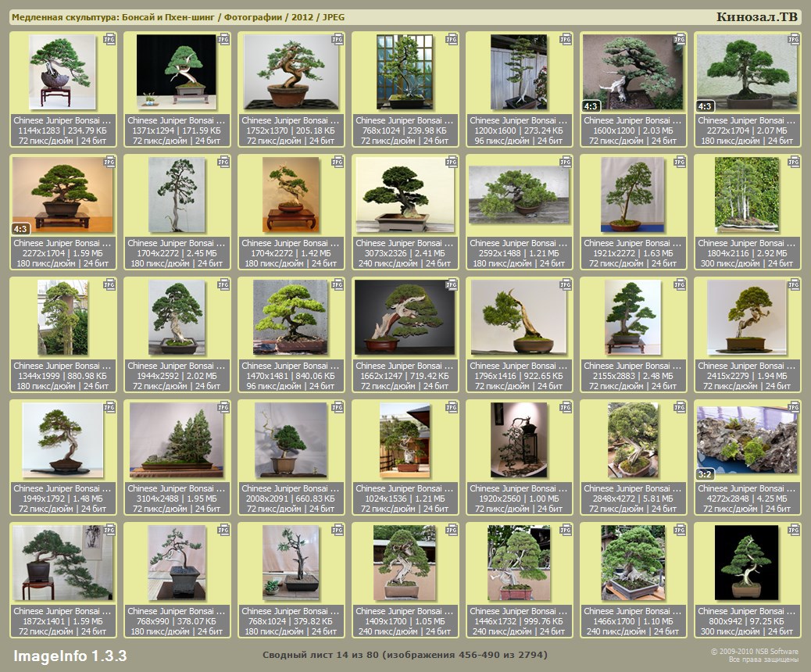Screen dimensions: 811x672
Task: Click the JPG icon on the 3073x2326 thumbnail
Action: (452, 162)
